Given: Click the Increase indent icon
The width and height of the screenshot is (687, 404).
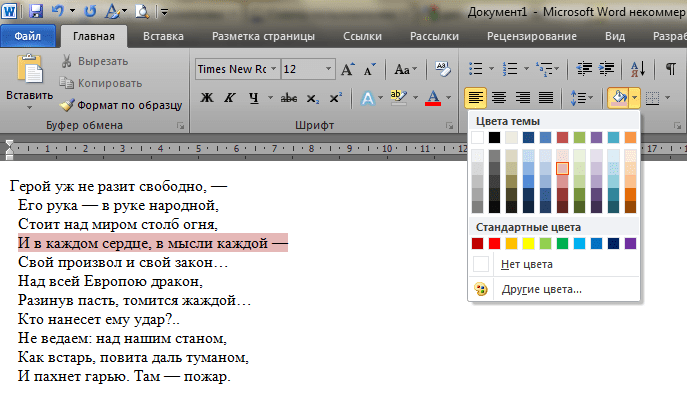Looking at the screenshot, I should (607, 69).
